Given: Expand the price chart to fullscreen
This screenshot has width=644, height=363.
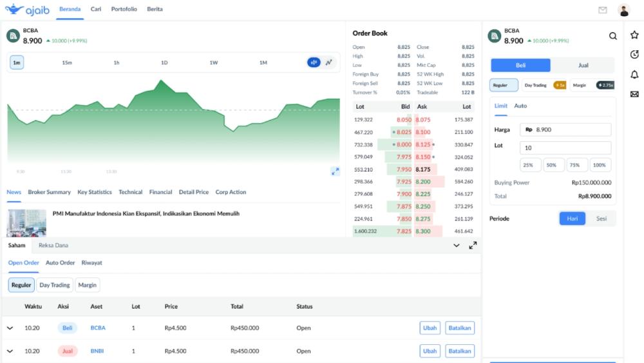Looking at the screenshot, I should (x=335, y=172).
